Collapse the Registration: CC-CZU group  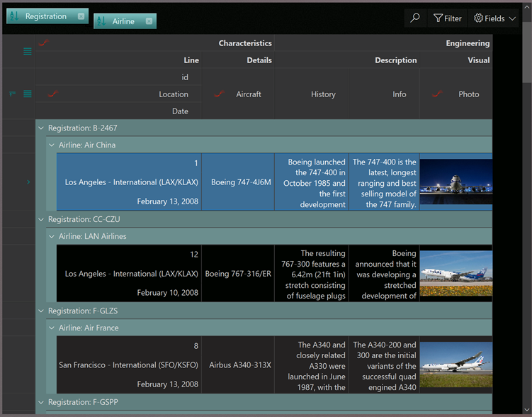tap(41, 219)
